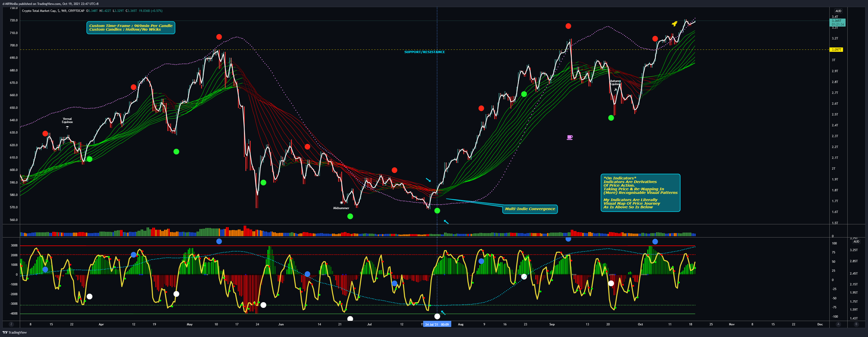
Task: Click the Dec label on the time axis
Action: [x=820, y=325]
